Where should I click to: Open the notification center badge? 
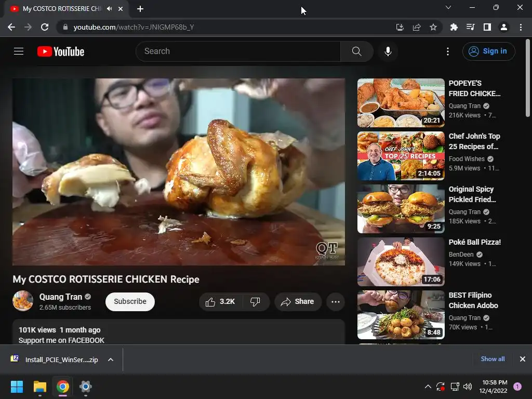[517, 386]
